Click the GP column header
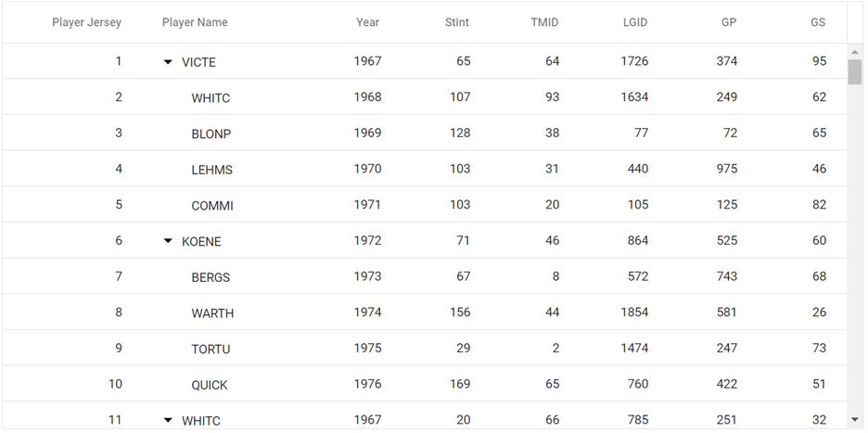The width and height of the screenshot is (868, 433). (x=728, y=22)
